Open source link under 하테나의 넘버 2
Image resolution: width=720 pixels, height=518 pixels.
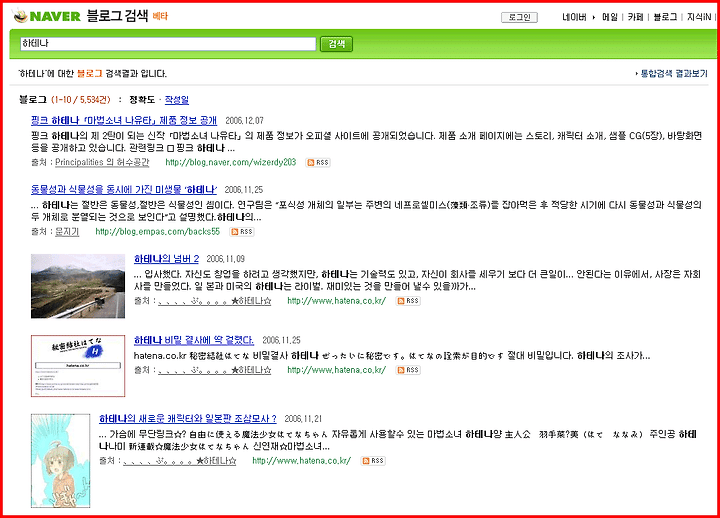coord(214,301)
